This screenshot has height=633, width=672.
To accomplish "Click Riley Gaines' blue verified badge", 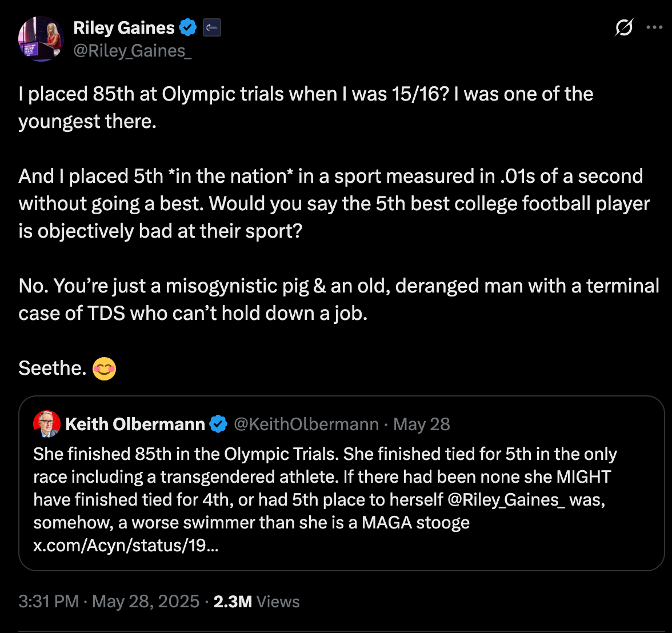I will coord(188,27).
